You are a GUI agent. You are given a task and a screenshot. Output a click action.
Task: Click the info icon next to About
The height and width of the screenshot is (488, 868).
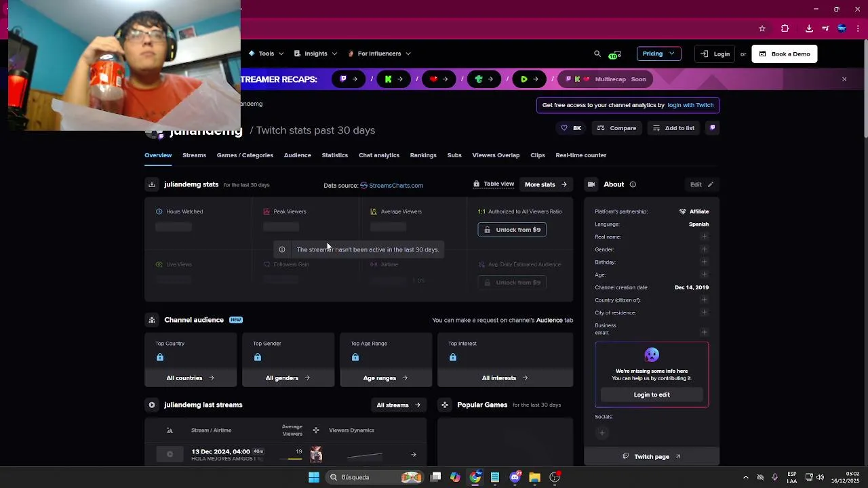click(x=633, y=184)
